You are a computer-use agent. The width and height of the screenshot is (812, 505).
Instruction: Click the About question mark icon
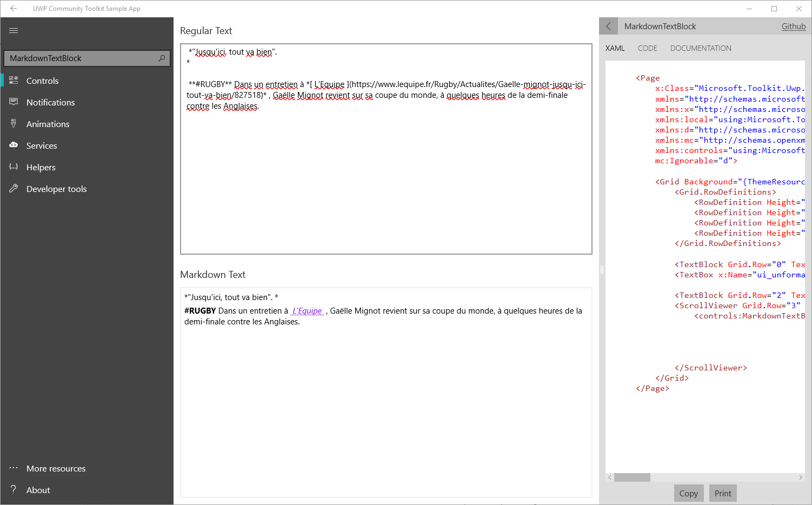[14, 490]
